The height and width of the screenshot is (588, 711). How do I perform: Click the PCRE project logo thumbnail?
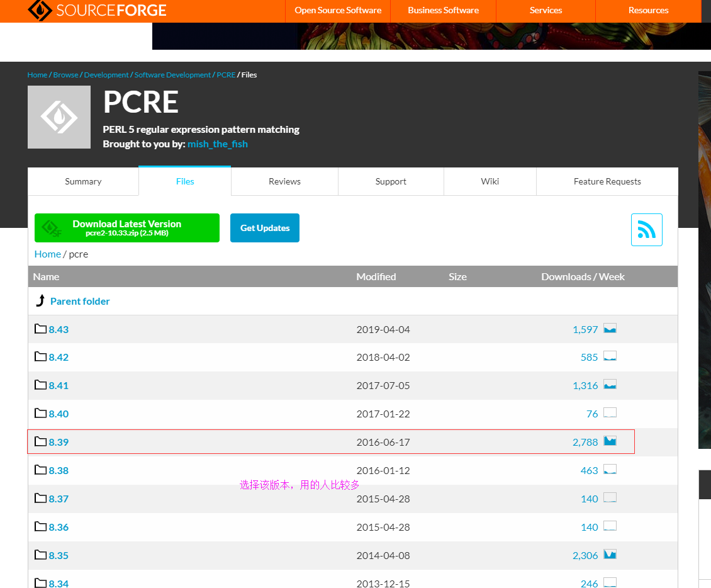(x=59, y=117)
